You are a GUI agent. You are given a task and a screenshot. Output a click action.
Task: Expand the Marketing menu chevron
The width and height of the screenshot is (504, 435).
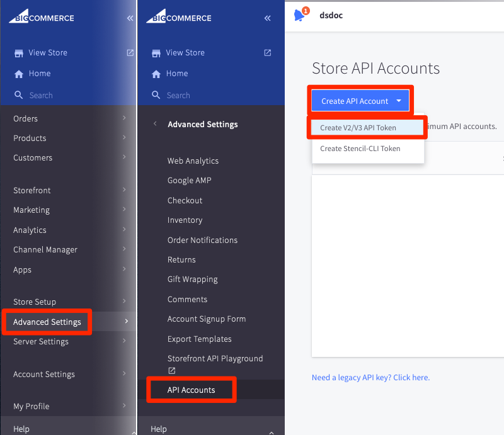pos(124,209)
